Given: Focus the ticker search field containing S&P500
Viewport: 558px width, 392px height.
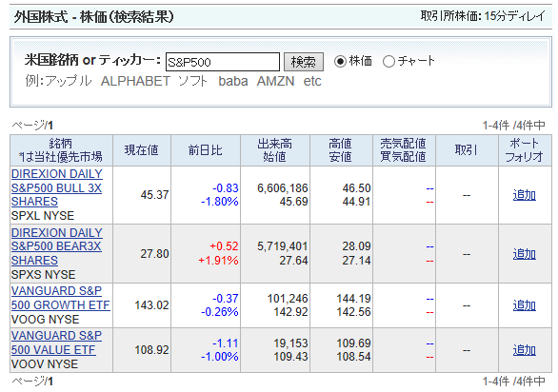Looking at the screenshot, I should 223,62.
